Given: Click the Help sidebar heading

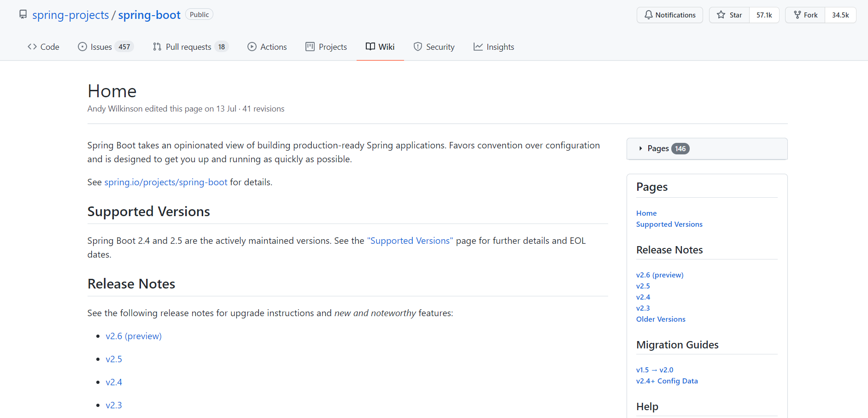Looking at the screenshot, I should coord(647,406).
